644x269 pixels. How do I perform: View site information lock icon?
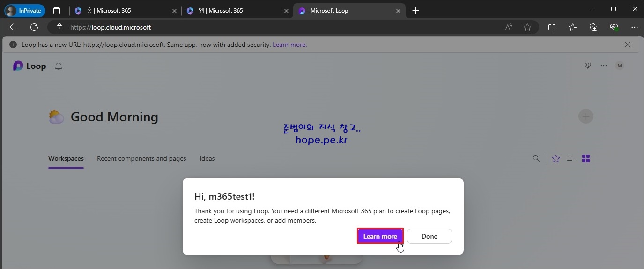(x=59, y=27)
